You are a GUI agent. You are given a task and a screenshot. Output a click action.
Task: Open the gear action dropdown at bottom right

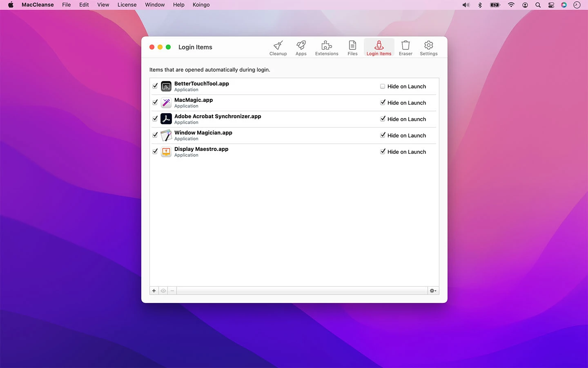(433, 291)
